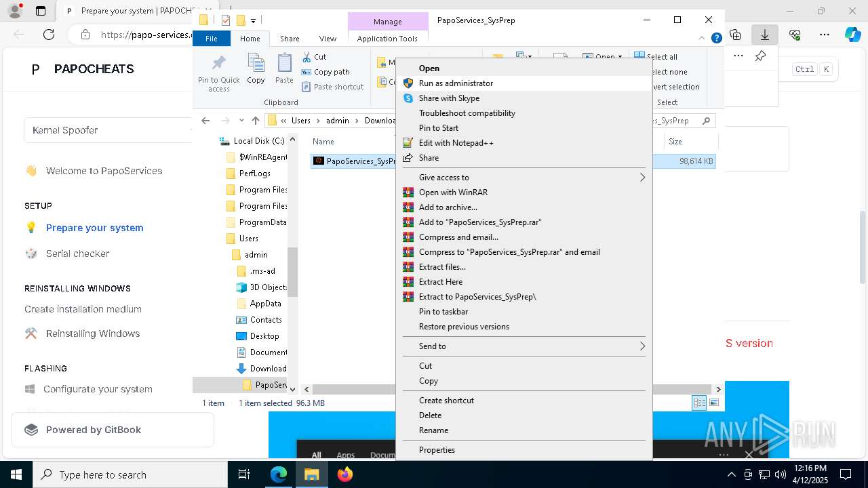Select Troubleshoot compatibility
Screen dimensions: 868x488
coord(524,113)
